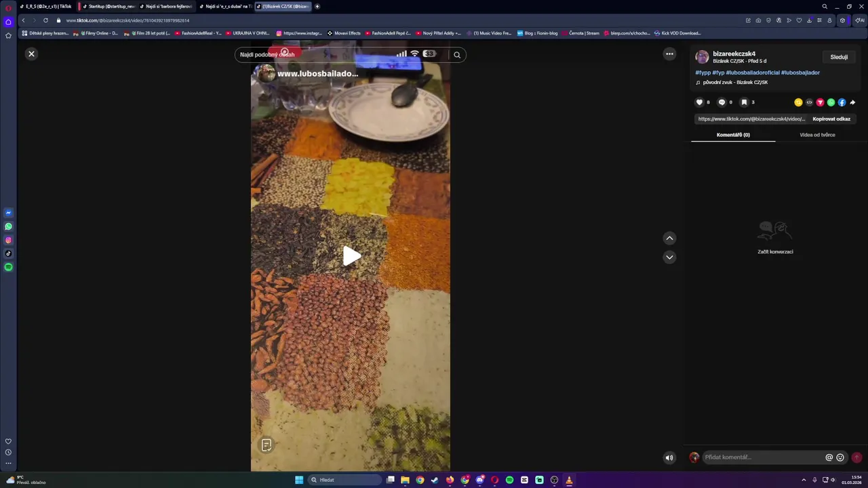Reload the page
868x488 pixels.
[x=45, y=20]
